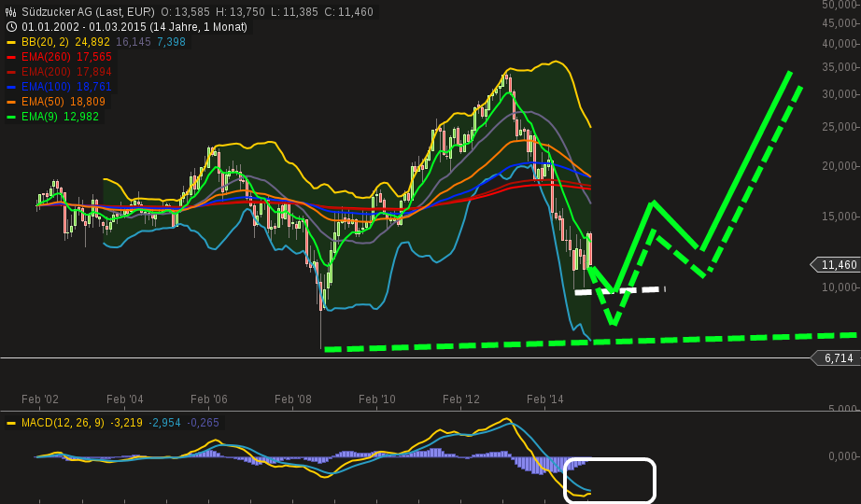Click the low price L: 11,385
The height and width of the screenshot is (504, 861).
294,11
